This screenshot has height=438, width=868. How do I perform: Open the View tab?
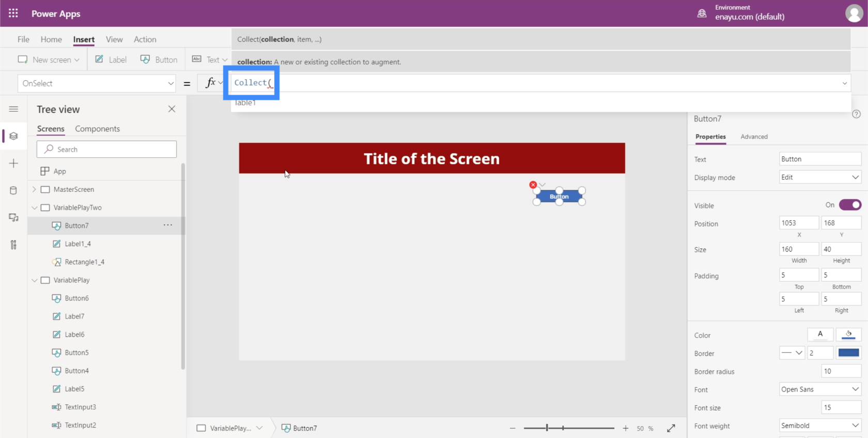[x=114, y=39]
